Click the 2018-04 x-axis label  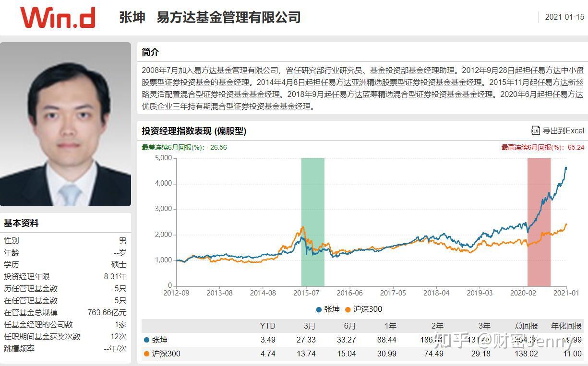[437, 293]
